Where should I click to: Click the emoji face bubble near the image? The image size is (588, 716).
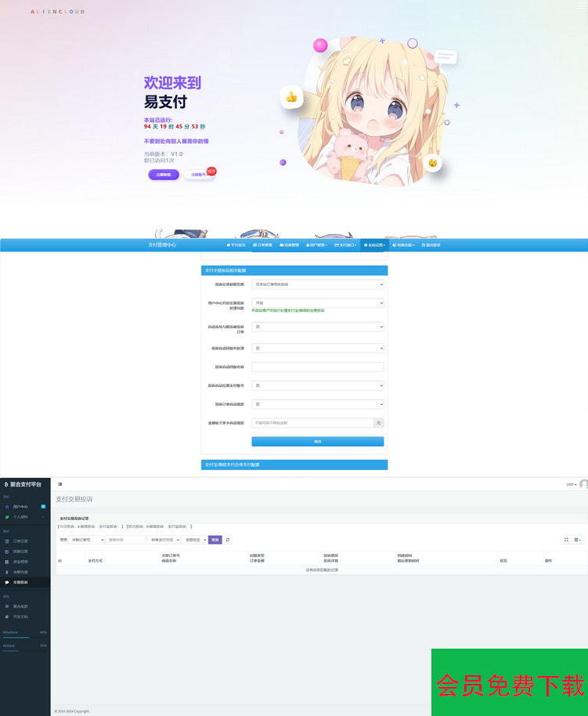pos(432,163)
